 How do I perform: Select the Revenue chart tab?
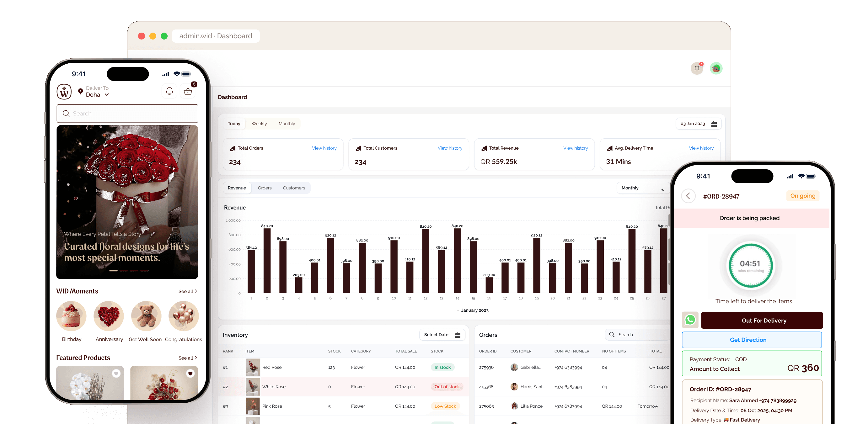pyautogui.click(x=237, y=188)
